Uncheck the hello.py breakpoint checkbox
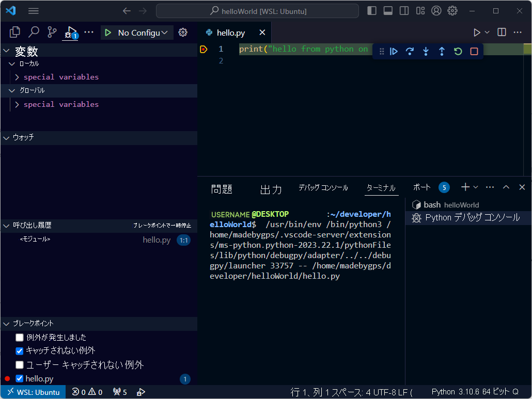This screenshot has height=399, width=532. coord(19,378)
